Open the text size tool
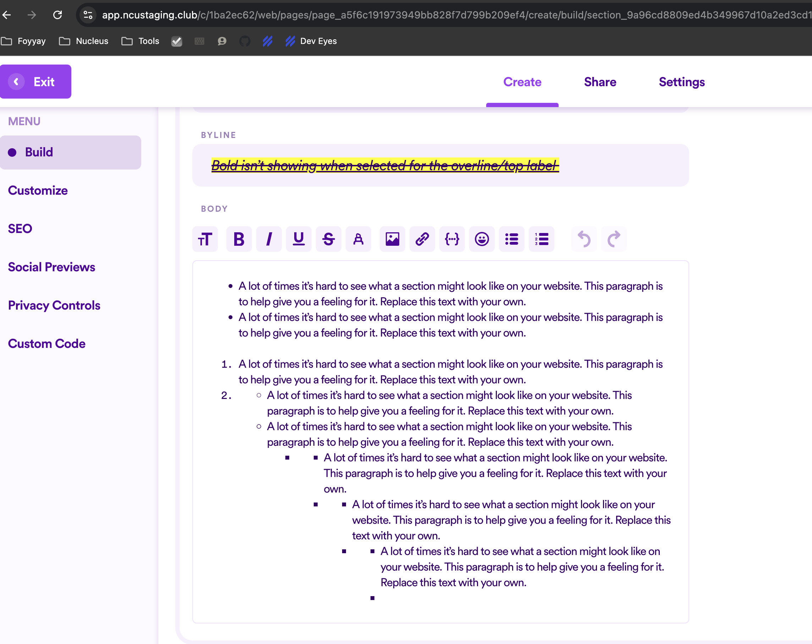 (205, 239)
